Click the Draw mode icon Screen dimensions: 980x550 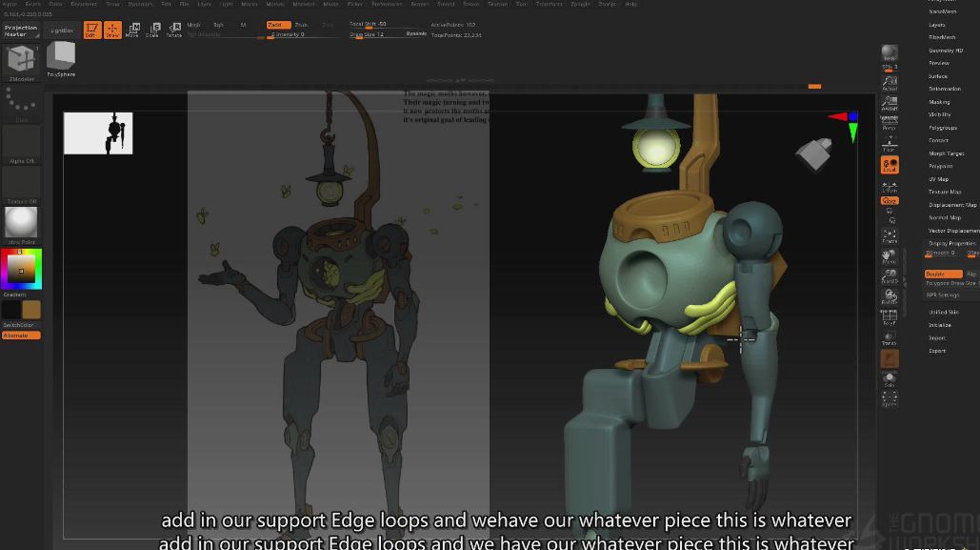(112, 30)
